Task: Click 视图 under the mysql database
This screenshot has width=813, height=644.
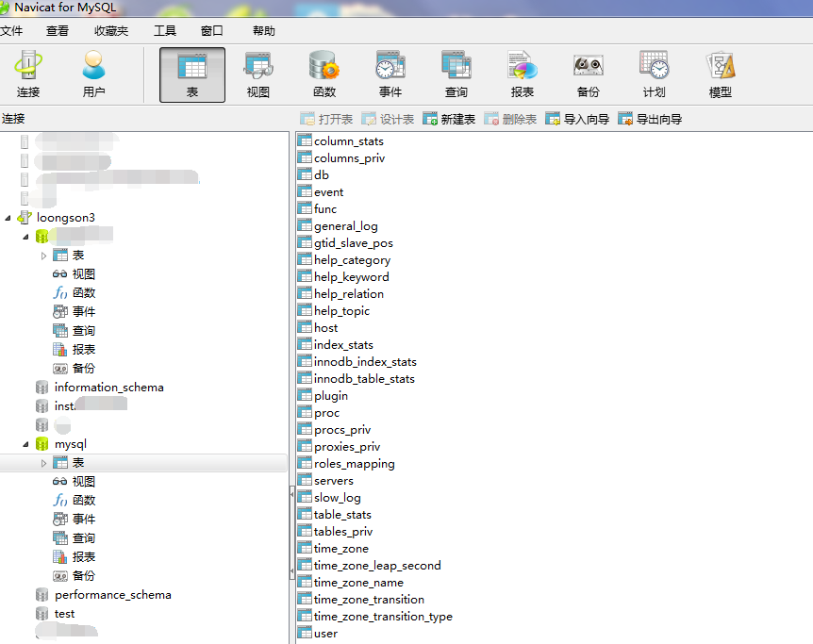Action: coord(84,482)
